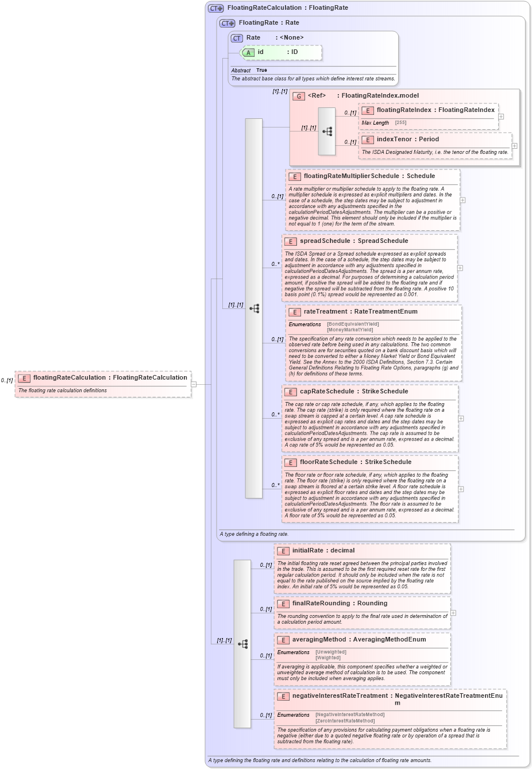The width and height of the screenshot is (532, 769).
Task: Click the E icon of indexTenor element
Action: tap(368, 140)
